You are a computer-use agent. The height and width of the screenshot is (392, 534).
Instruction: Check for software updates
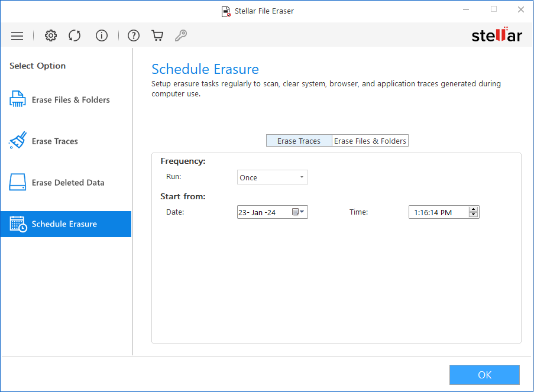[75, 35]
